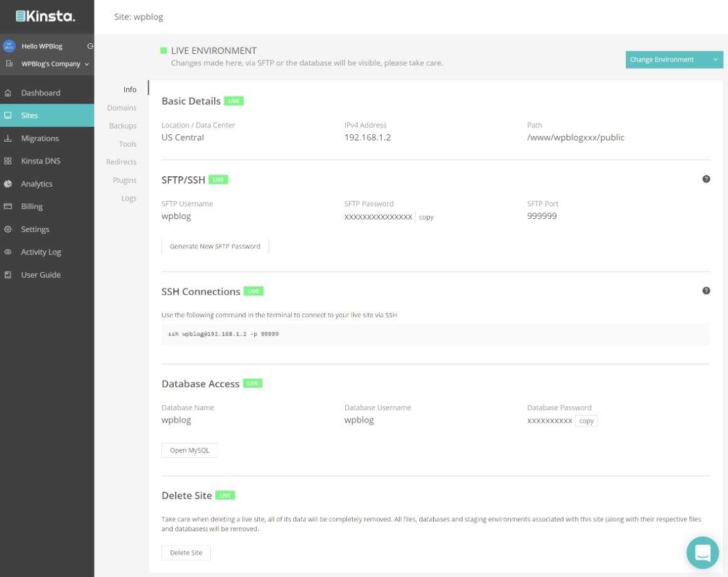Viewport: 728px width, 577px height.
Task: Click the path /www/wpblogxxx/public
Action: click(x=575, y=137)
